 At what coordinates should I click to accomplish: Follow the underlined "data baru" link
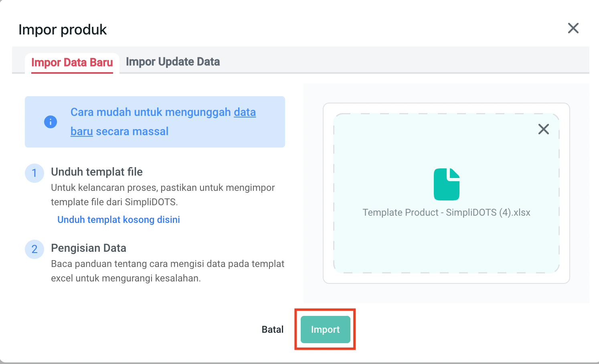tap(245, 112)
